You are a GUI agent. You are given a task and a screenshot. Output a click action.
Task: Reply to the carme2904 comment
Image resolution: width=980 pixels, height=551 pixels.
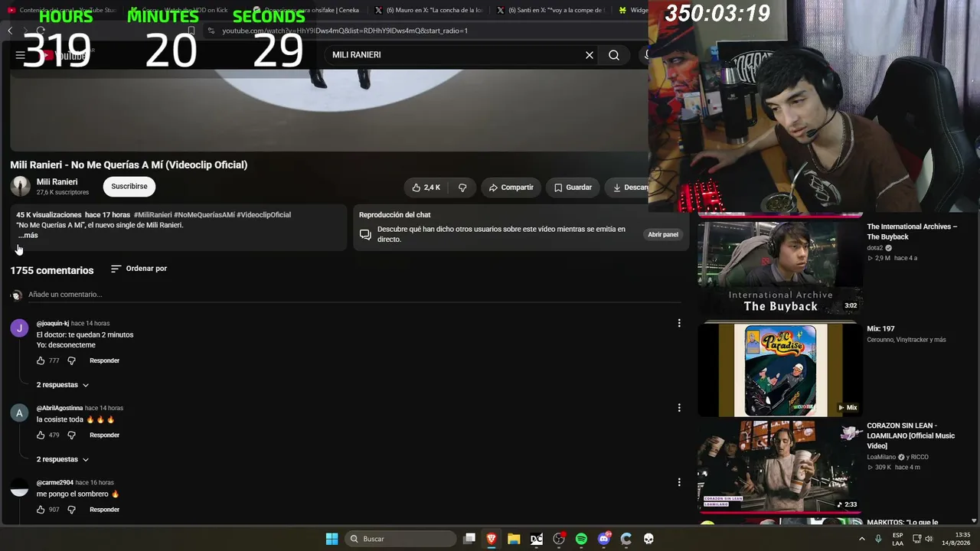coord(104,510)
